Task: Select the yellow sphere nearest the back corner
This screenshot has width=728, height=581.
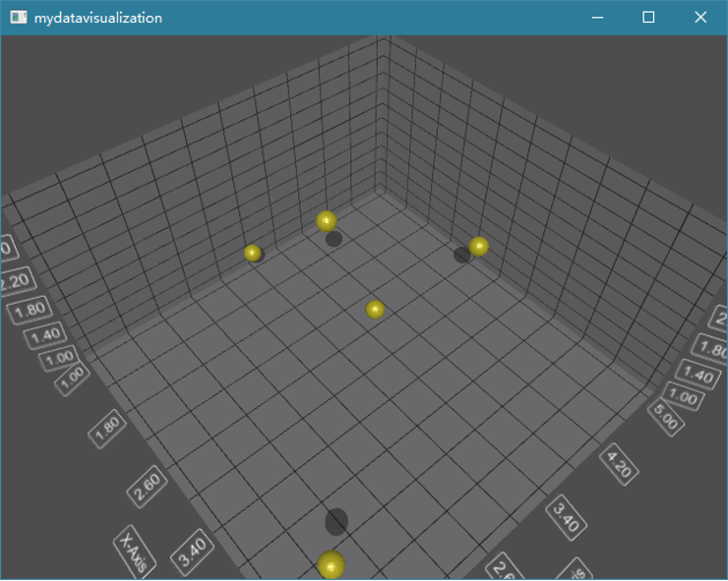Action: click(327, 221)
